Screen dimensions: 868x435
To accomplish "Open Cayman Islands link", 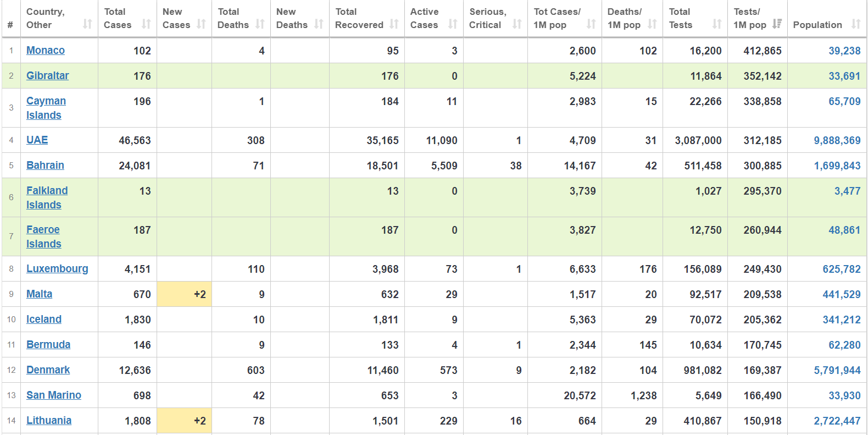I will click(46, 108).
